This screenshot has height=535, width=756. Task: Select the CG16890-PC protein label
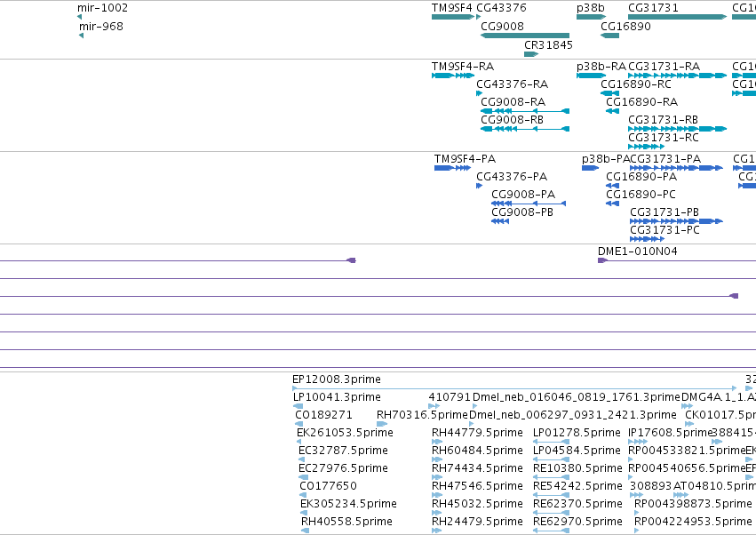click(x=641, y=195)
